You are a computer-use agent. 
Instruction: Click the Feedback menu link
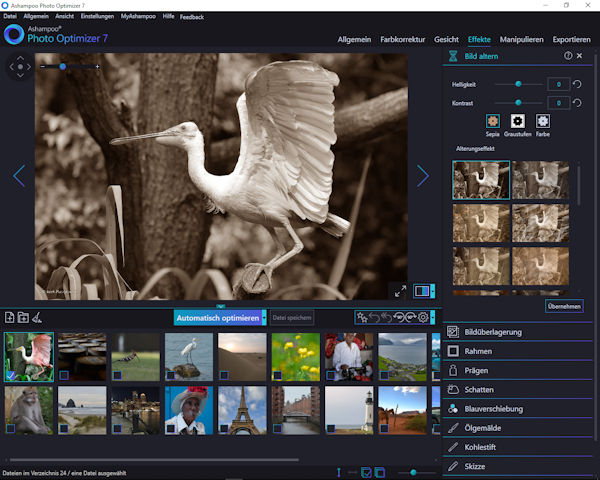pos(192,17)
